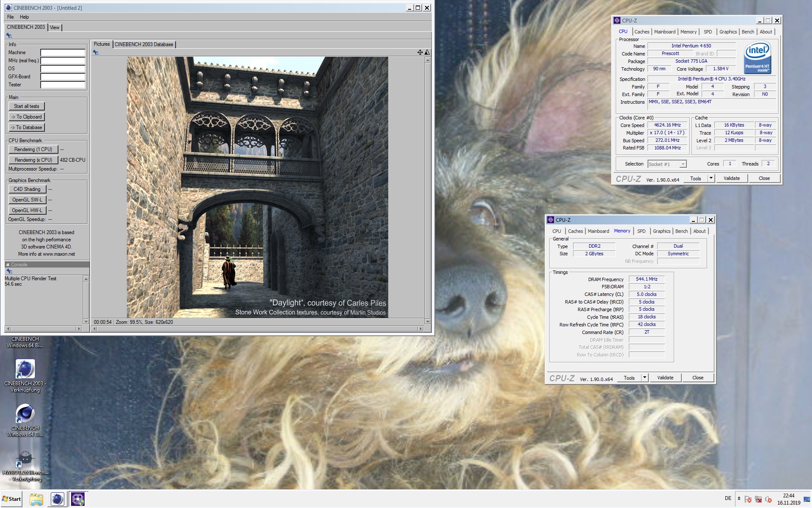Open Windows Explorer from the taskbar
This screenshot has width=812, height=508.
coord(36,499)
